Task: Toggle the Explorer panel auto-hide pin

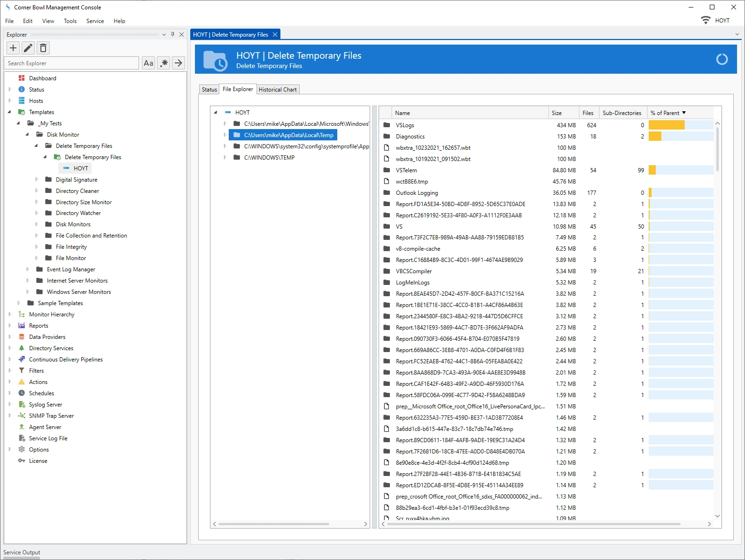Action: click(x=173, y=34)
